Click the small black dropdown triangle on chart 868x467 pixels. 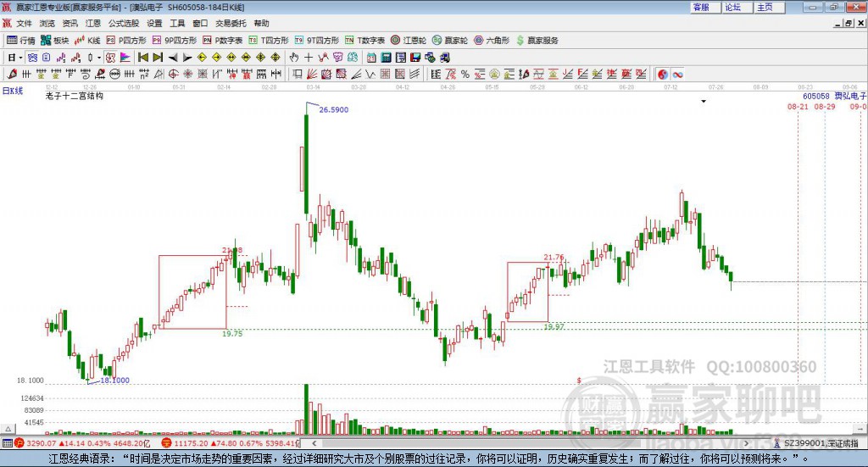click(704, 101)
